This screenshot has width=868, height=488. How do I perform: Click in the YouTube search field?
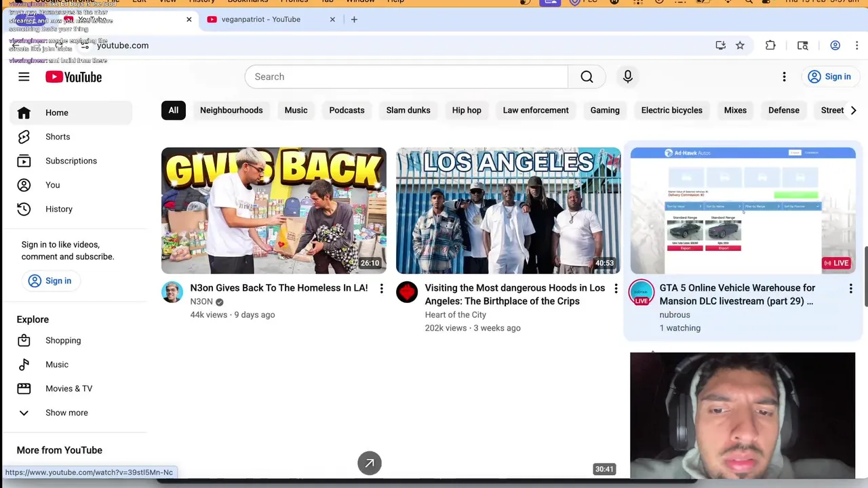point(407,77)
